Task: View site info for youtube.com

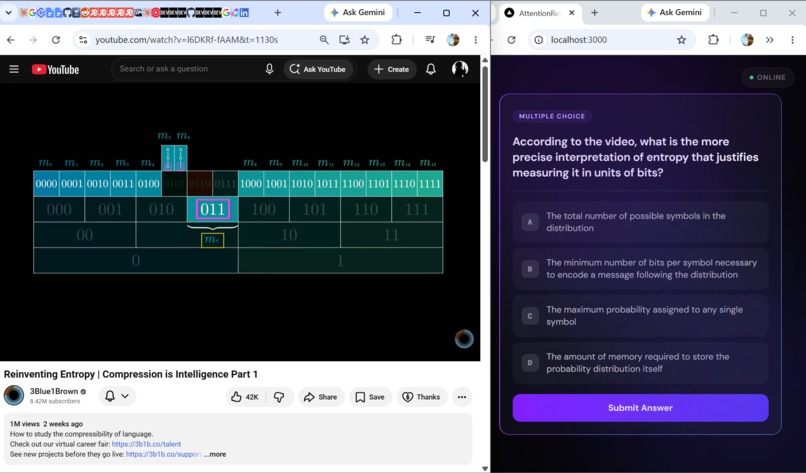Action: [x=83, y=40]
